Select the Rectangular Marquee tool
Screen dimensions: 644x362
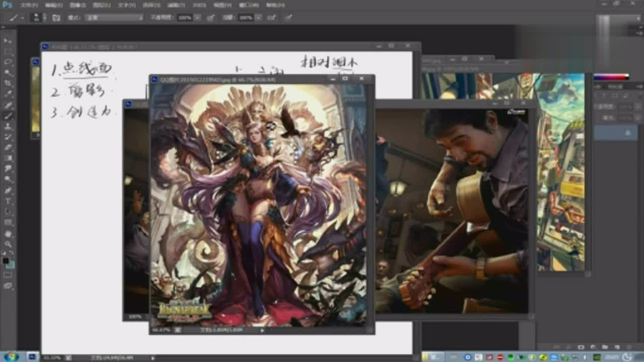[x=8, y=51]
